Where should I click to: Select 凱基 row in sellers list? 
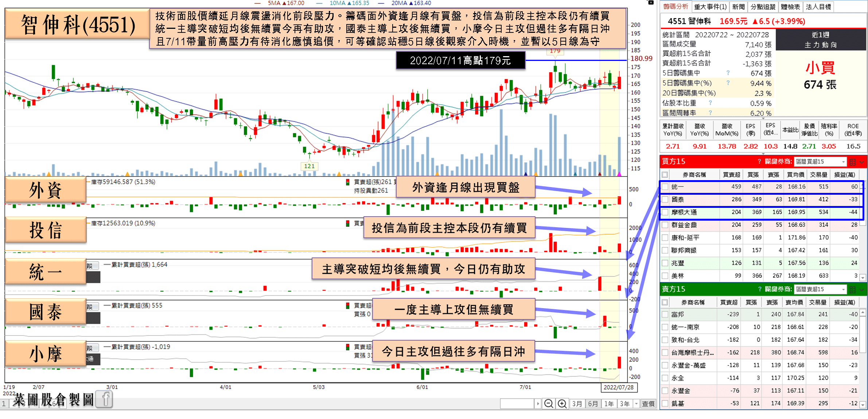click(760, 403)
